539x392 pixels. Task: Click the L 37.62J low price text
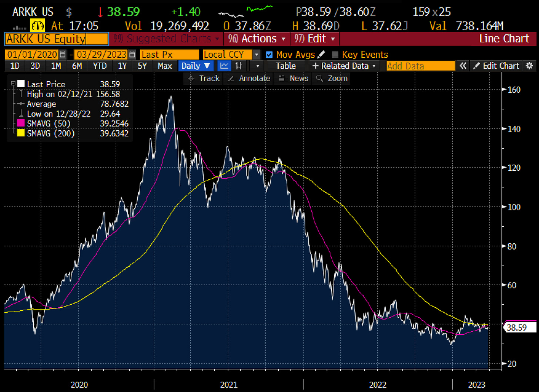point(385,26)
